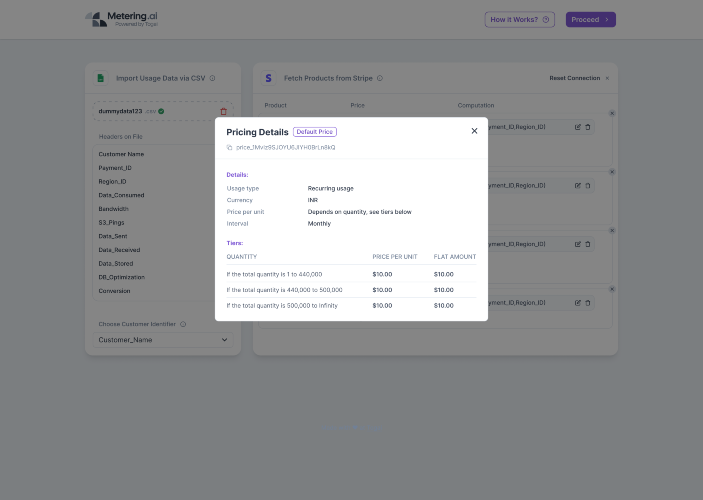
Task: Click Reset Connection
Action: point(575,78)
